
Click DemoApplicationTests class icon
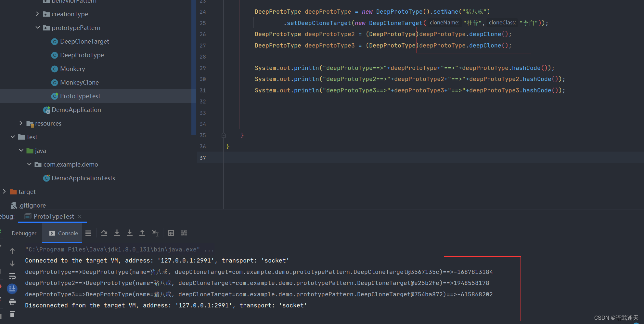pyautogui.click(x=46, y=178)
